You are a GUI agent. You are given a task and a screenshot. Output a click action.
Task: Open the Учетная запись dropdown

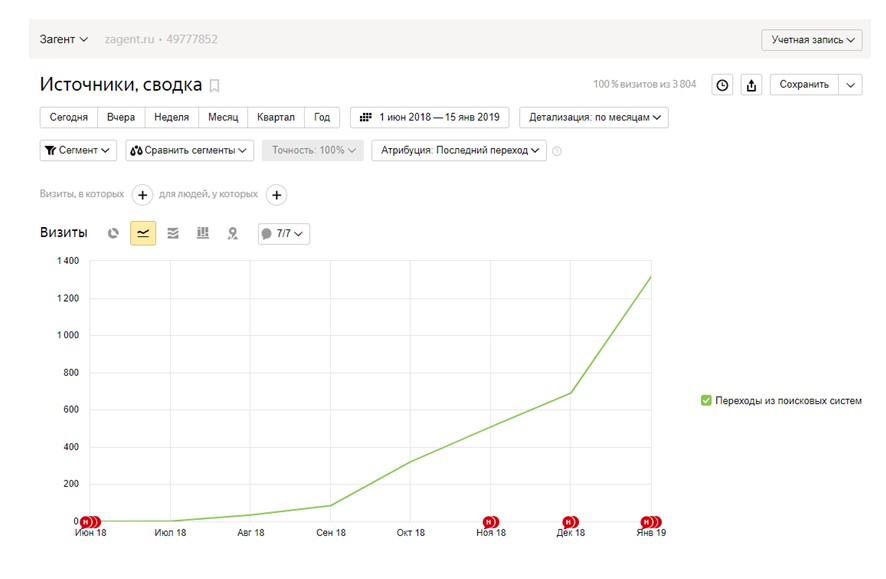pyautogui.click(x=811, y=40)
